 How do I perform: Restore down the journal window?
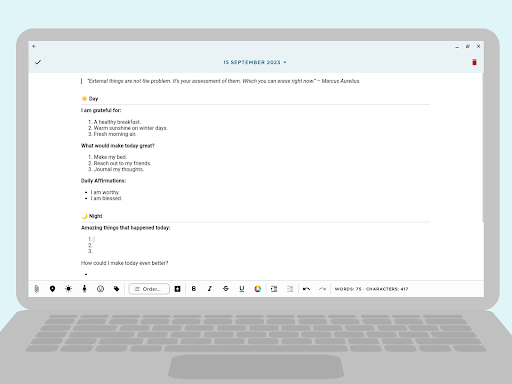point(468,46)
